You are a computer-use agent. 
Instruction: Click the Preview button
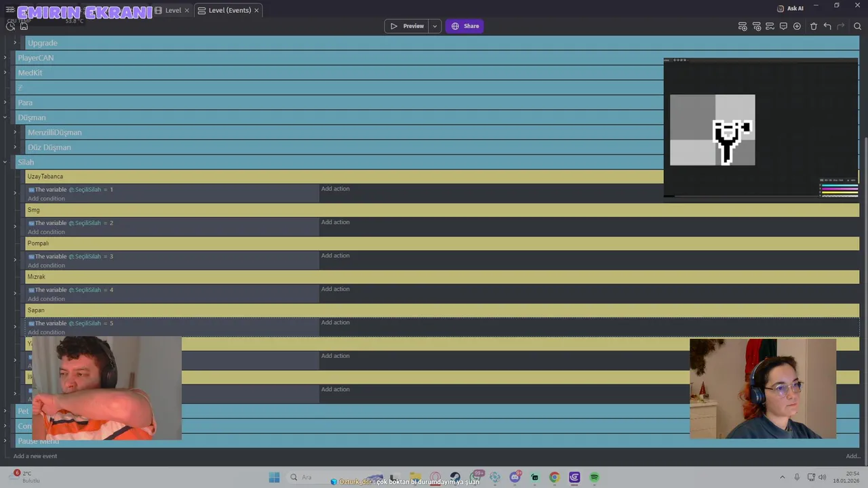tap(406, 26)
